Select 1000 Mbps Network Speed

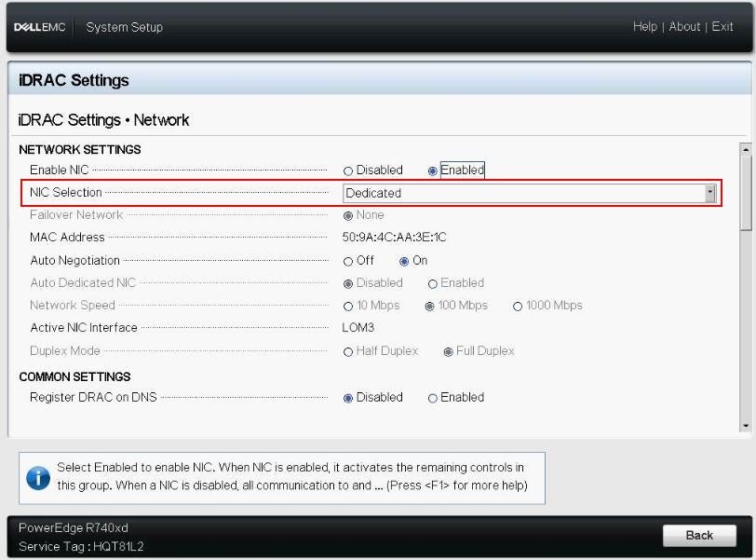point(518,306)
